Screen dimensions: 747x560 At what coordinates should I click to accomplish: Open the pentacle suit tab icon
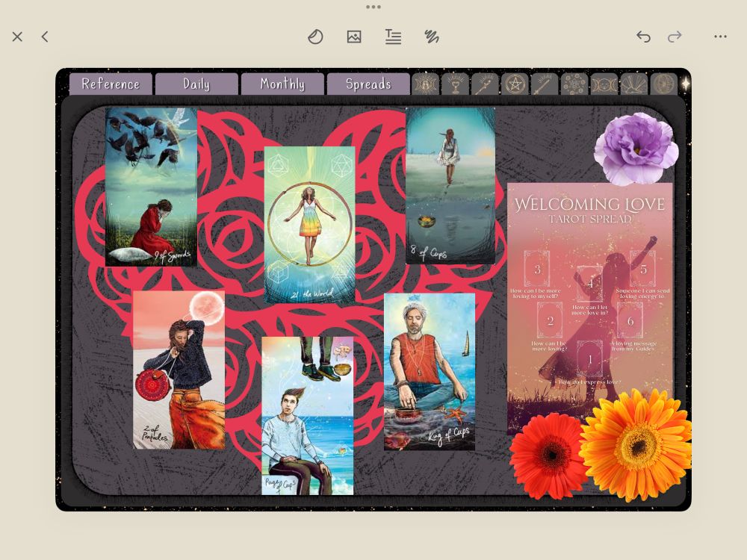(x=514, y=84)
